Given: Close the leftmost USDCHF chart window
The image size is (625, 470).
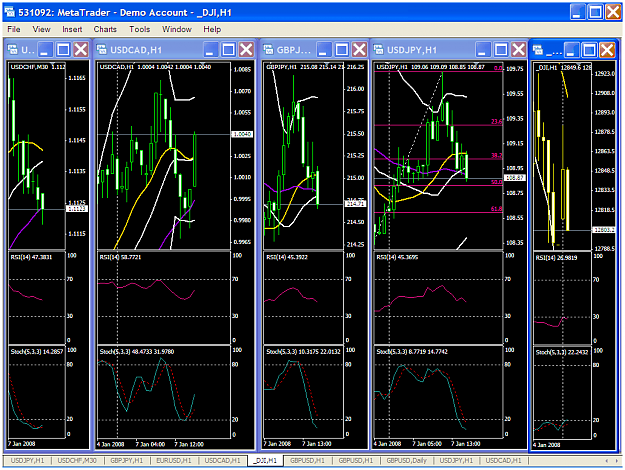Looking at the screenshot, I should (x=81, y=49).
